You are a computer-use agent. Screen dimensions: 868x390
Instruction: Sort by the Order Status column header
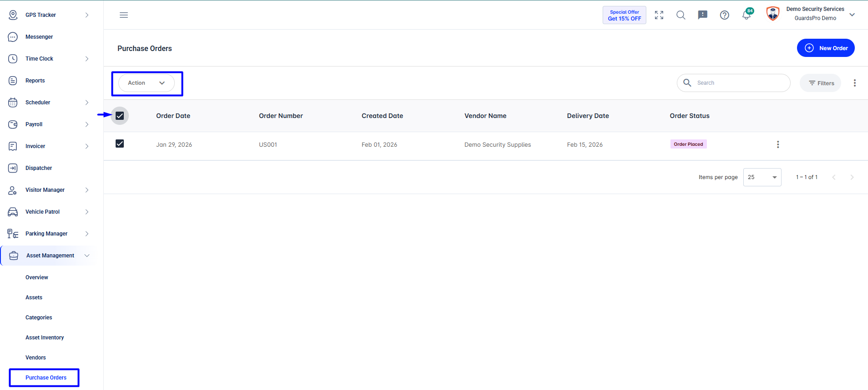click(690, 116)
